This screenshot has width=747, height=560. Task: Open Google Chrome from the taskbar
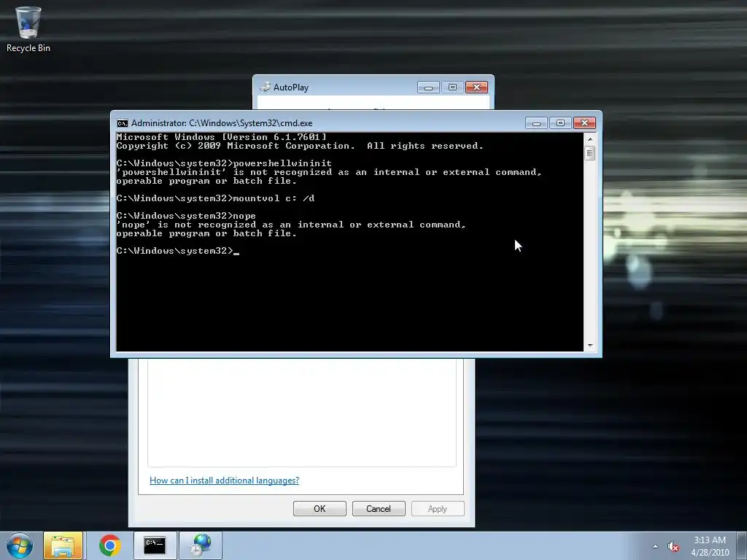(x=109, y=545)
